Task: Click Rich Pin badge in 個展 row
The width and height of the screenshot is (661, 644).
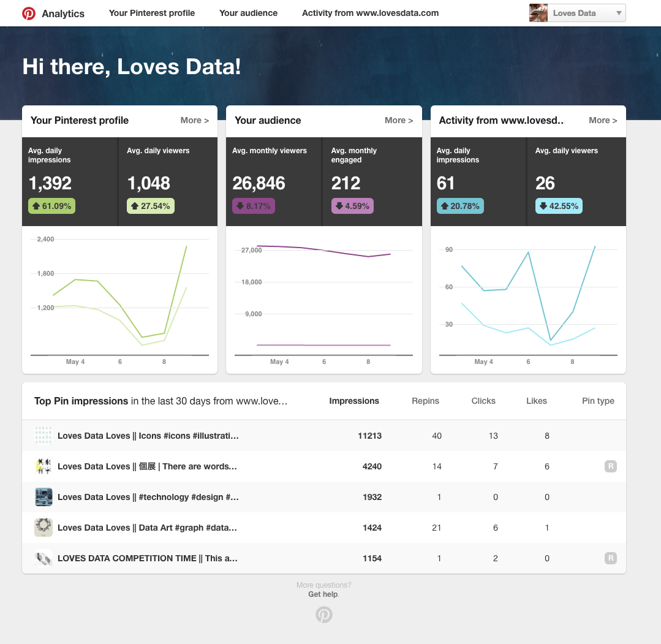Action: click(610, 466)
